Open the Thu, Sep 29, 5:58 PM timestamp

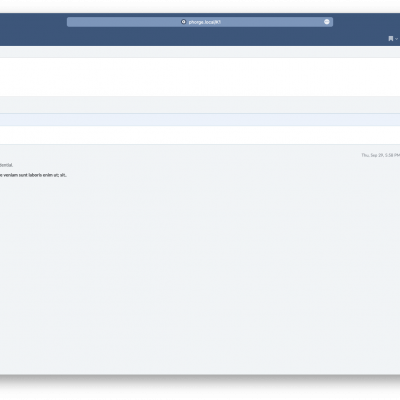pyautogui.click(x=380, y=155)
